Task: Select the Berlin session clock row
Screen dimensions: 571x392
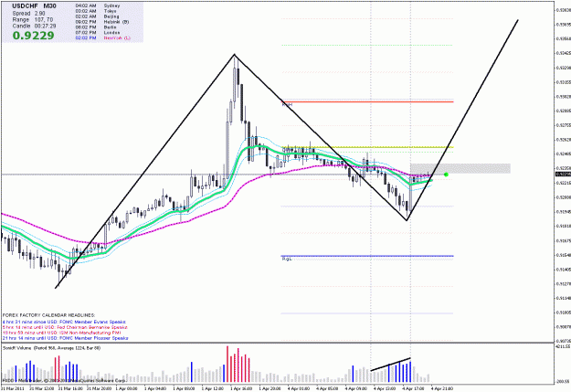Action: (96, 27)
